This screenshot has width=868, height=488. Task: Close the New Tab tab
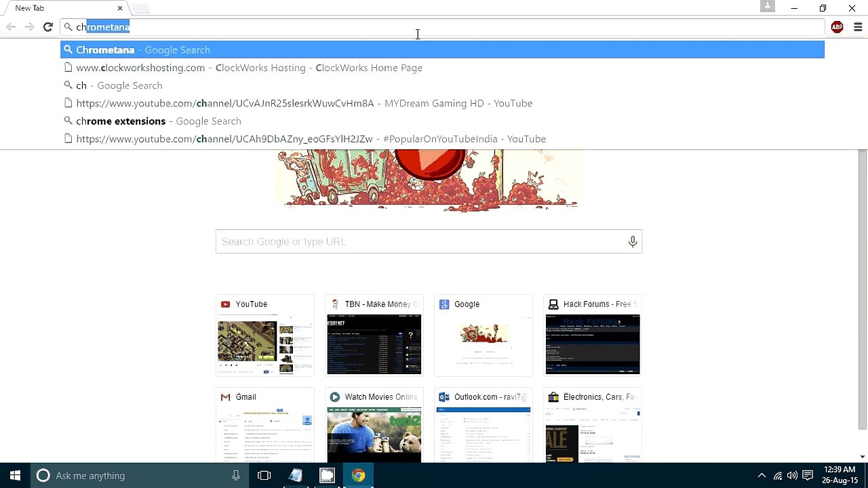point(120,8)
